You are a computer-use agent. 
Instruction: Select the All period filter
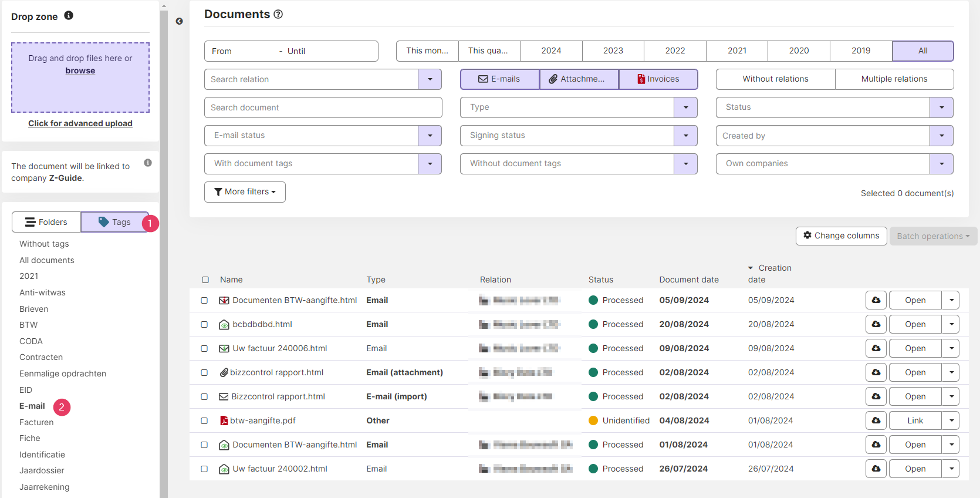tap(923, 51)
